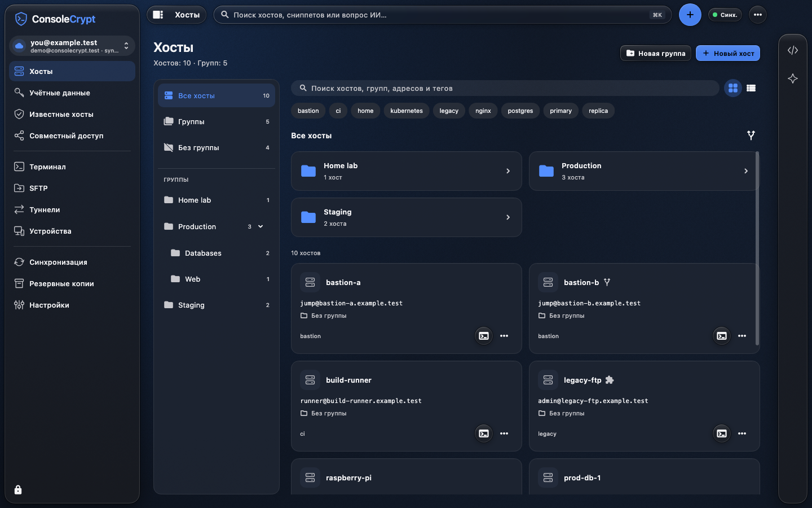Show more actions for build-runner
Screen dimensions: 812x508
[504, 433]
